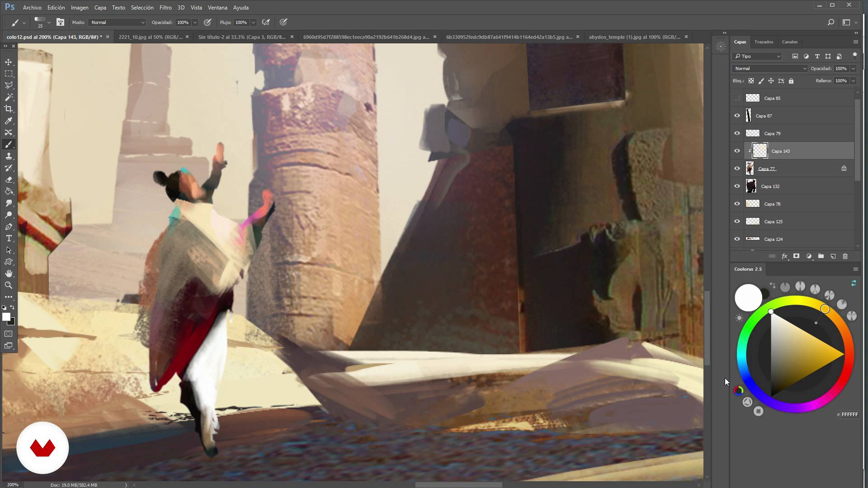Click the search icon in options bar
868x488 pixels.
(x=830, y=22)
